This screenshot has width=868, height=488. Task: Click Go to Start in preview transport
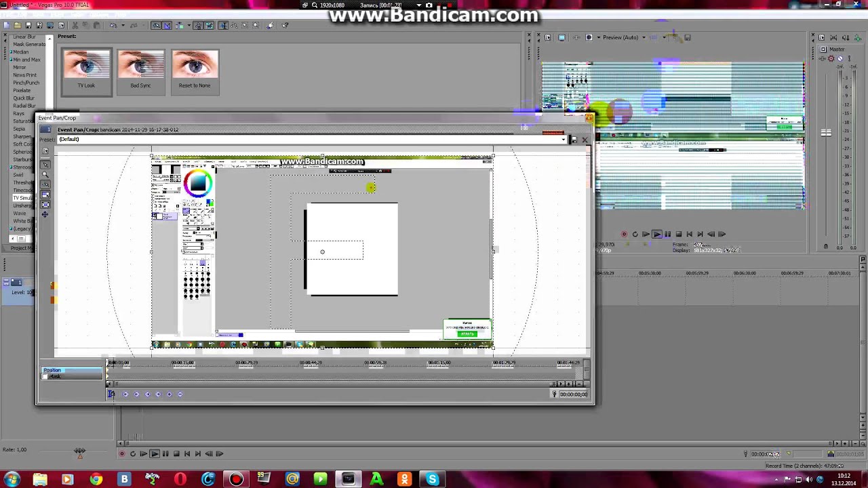(689, 234)
